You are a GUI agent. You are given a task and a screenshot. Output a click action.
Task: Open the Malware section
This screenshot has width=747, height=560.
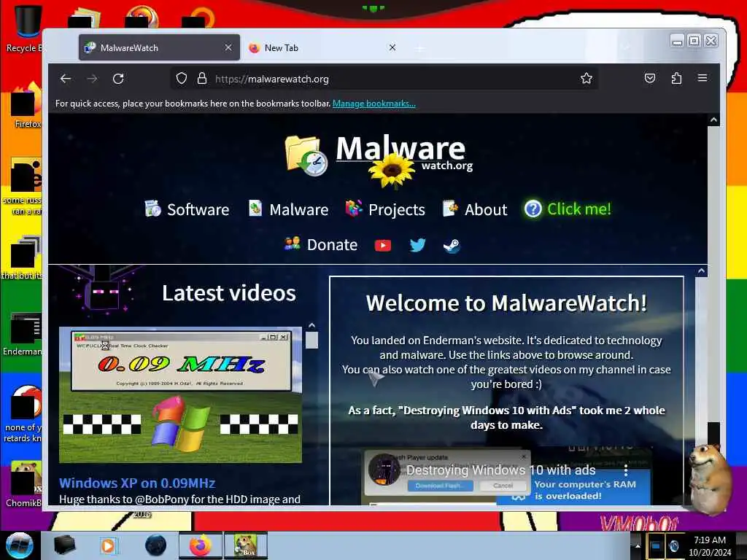pyautogui.click(x=288, y=209)
